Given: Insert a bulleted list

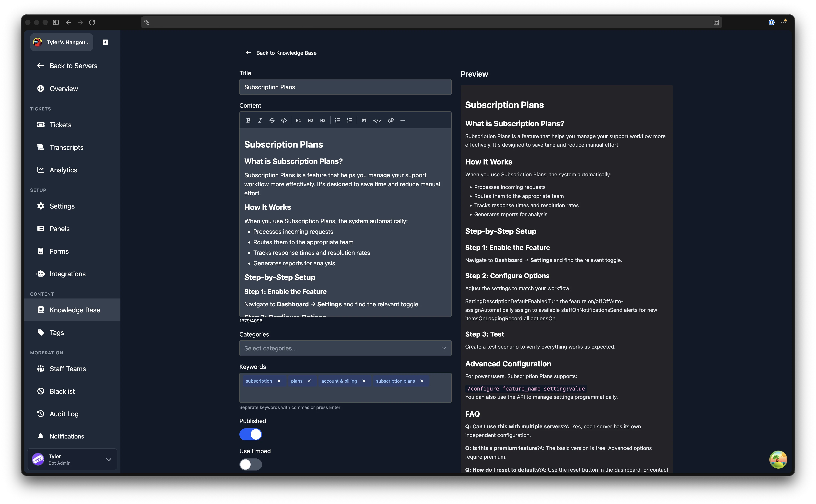Looking at the screenshot, I should click(337, 120).
